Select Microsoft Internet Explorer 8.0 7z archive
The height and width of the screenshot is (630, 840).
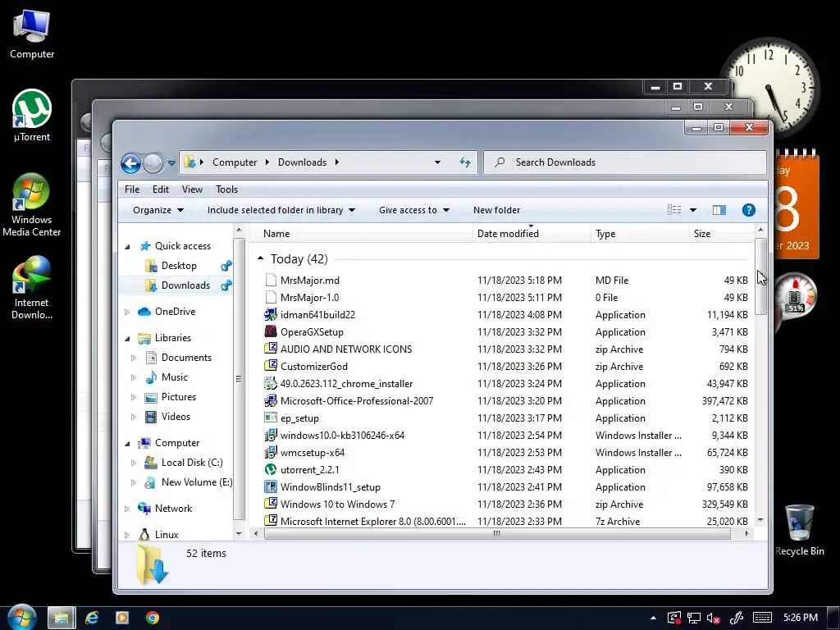pyautogui.click(x=373, y=521)
